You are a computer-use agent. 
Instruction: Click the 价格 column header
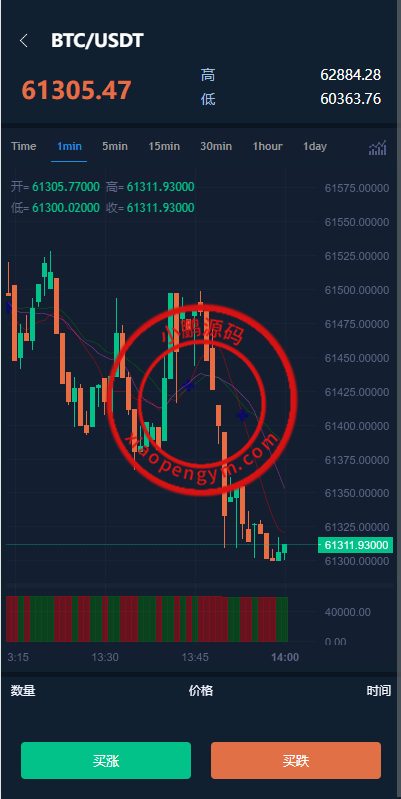[x=201, y=690]
